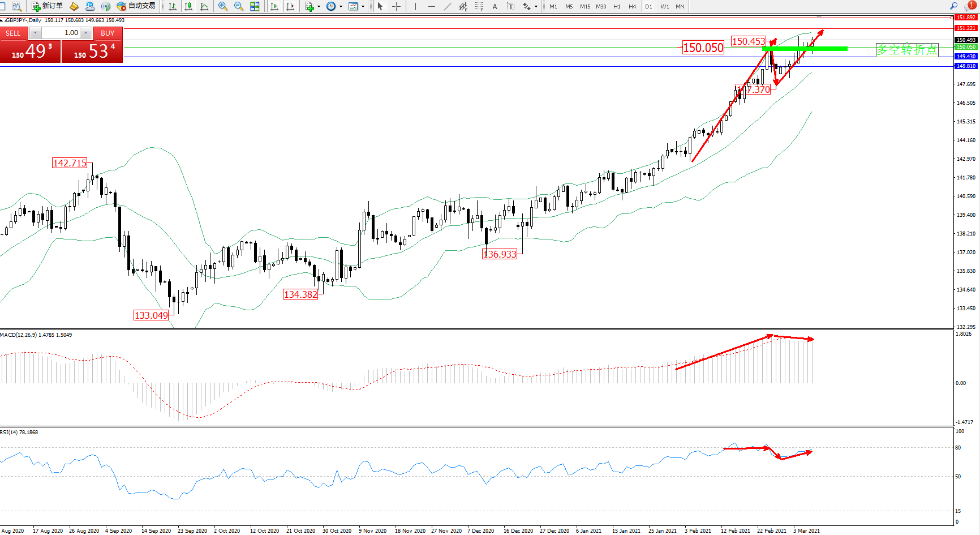The height and width of the screenshot is (535, 980).
Task: Toggle the chart shift button
Action: [290, 6]
